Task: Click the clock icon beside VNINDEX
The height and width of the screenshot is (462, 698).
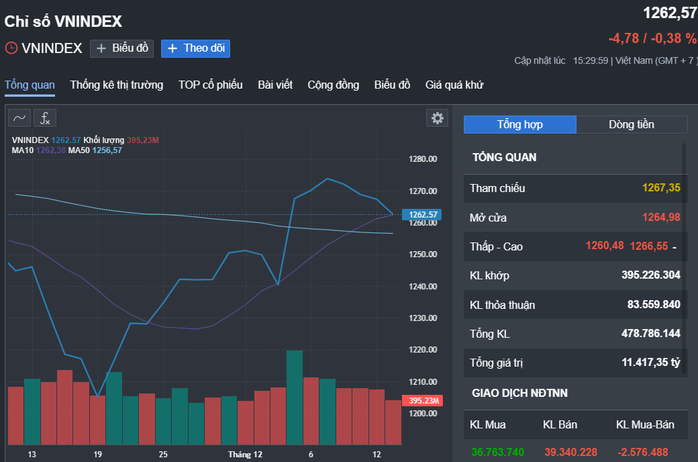Action: [x=11, y=48]
